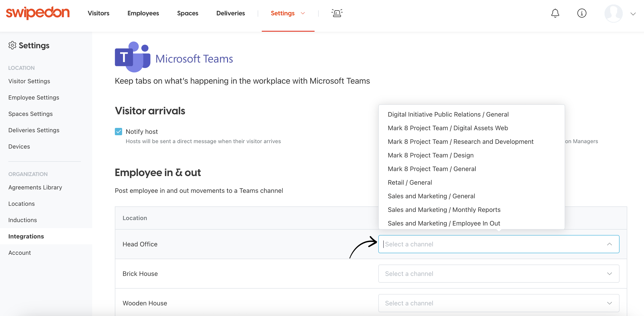Open the user avatar profile
The height and width of the screenshot is (316, 644).
(x=613, y=14)
